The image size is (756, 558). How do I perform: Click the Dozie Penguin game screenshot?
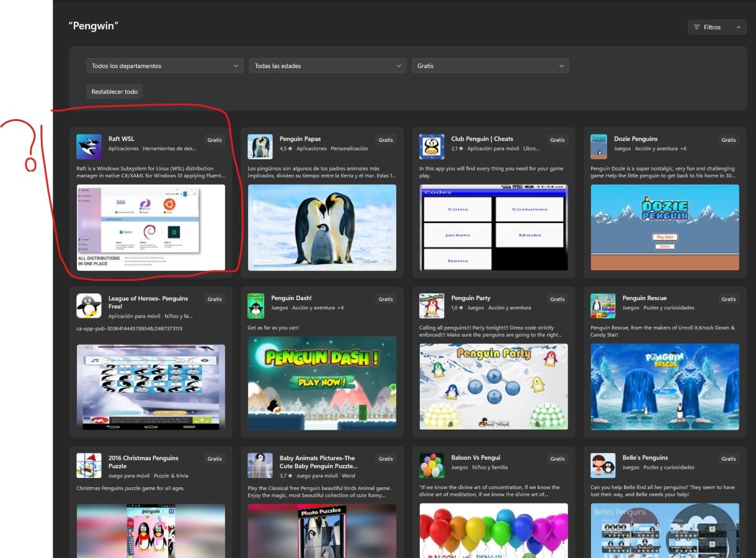pos(665,228)
